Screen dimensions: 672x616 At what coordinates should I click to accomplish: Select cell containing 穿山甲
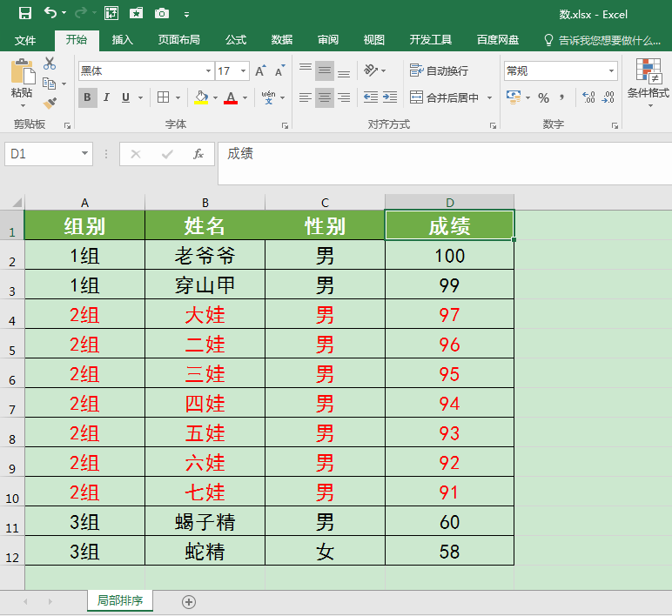click(x=205, y=285)
